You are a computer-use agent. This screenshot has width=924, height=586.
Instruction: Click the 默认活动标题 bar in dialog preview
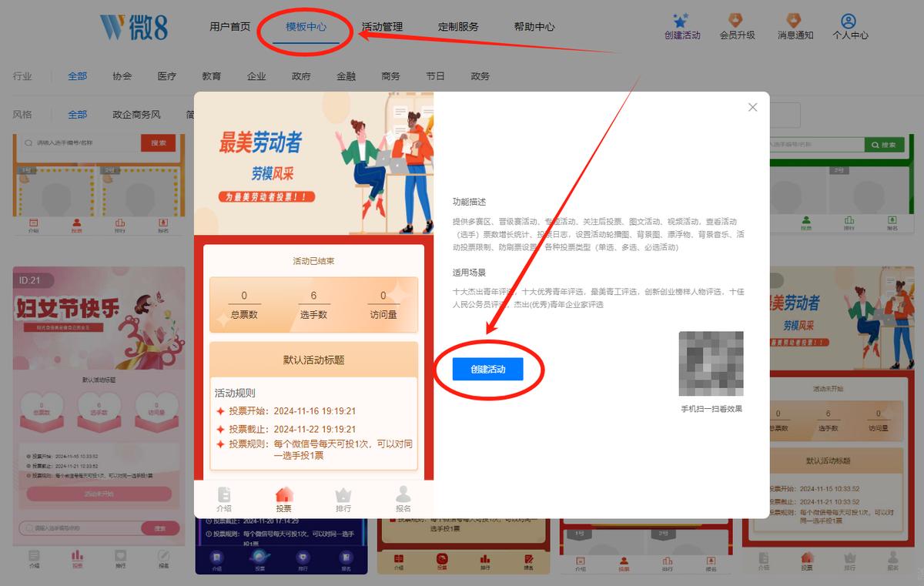pos(313,360)
